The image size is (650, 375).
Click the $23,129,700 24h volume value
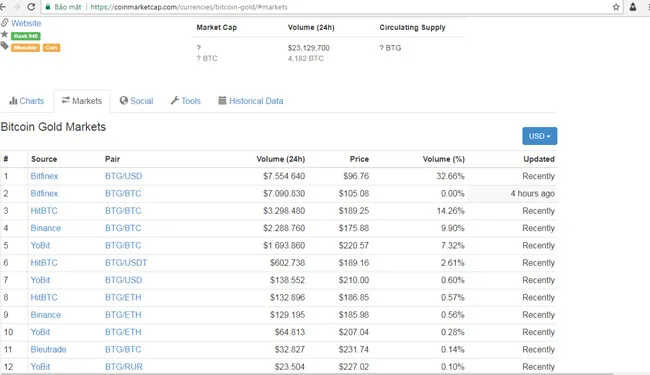pos(309,48)
